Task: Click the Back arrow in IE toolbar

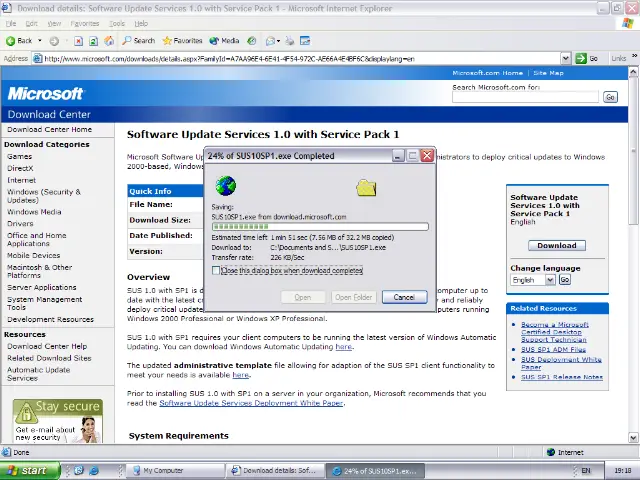Action: pos(18,41)
